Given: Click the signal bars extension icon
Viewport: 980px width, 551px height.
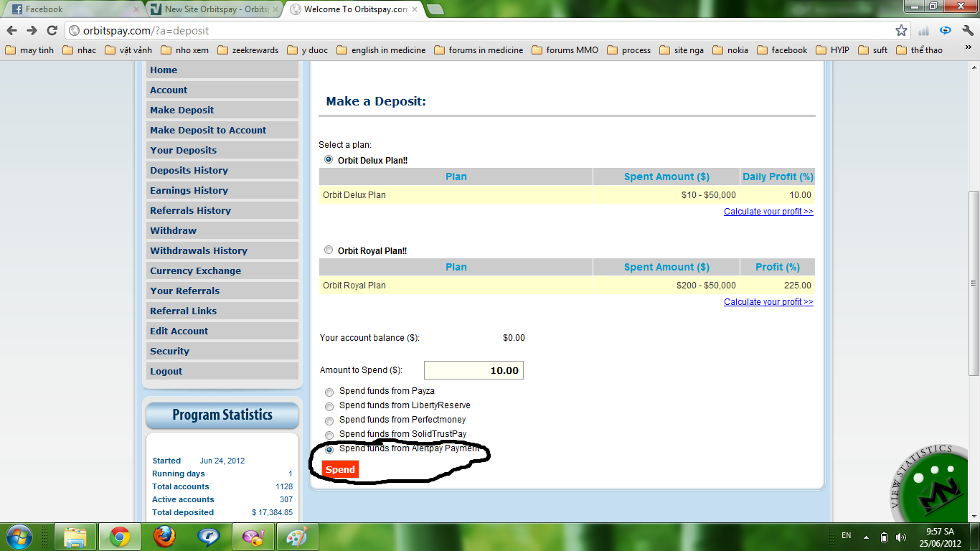Looking at the screenshot, I should pos(924,31).
